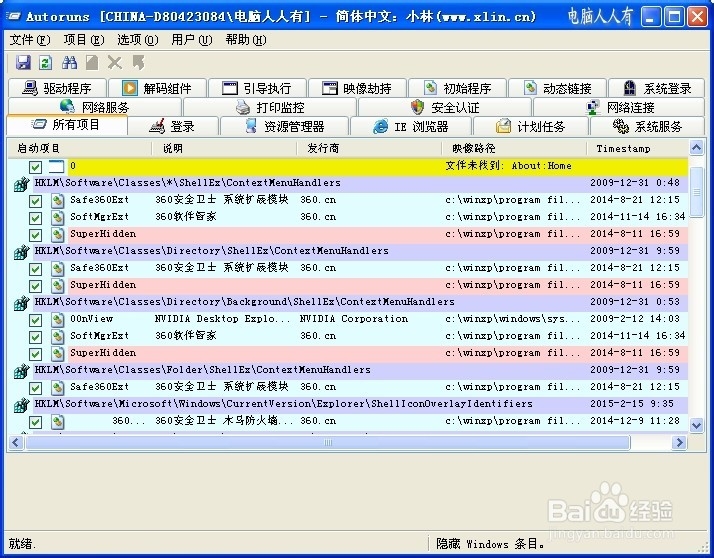Select the 文件未找到: About:Home text
Viewport: 714px width, 558px height.
tap(508, 166)
